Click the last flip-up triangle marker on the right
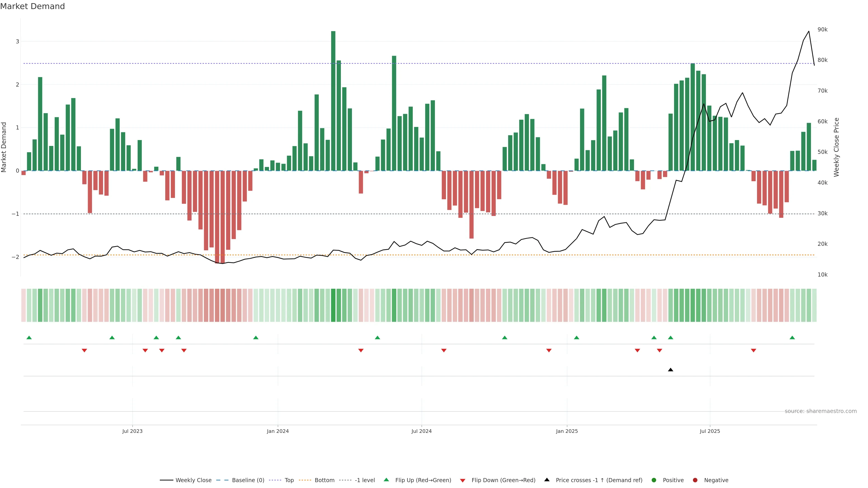This screenshot has width=868, height=488. tap(792, 338)
